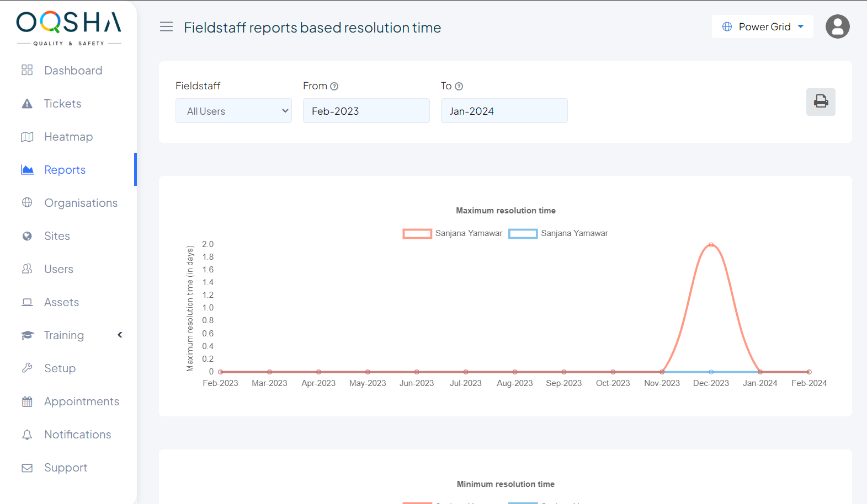Toggle the hamburger sidebar menu
The height and width of the screenshot is (504, 867).
click(x=166, y=27)
